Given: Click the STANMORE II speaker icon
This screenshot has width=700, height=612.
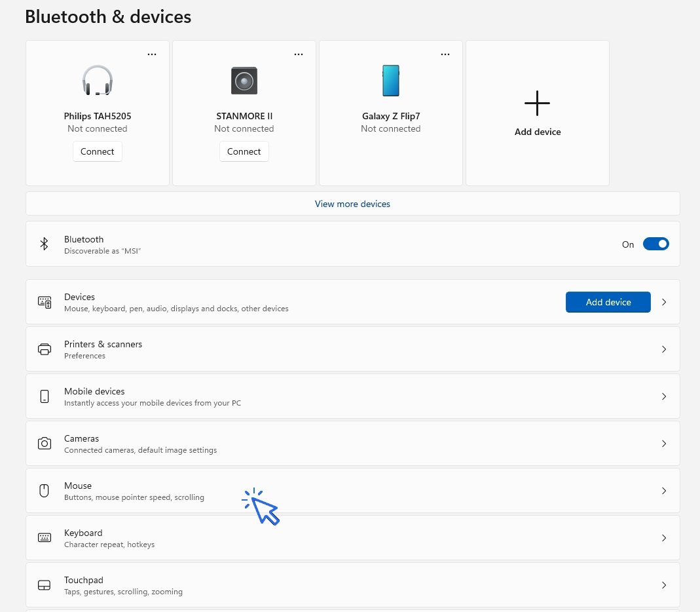Looking at the screenshot, I should point(244,81).
